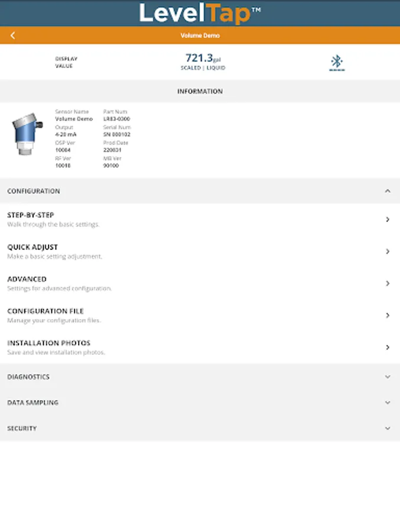Click the Prod Date value 220831

point(112,150)
